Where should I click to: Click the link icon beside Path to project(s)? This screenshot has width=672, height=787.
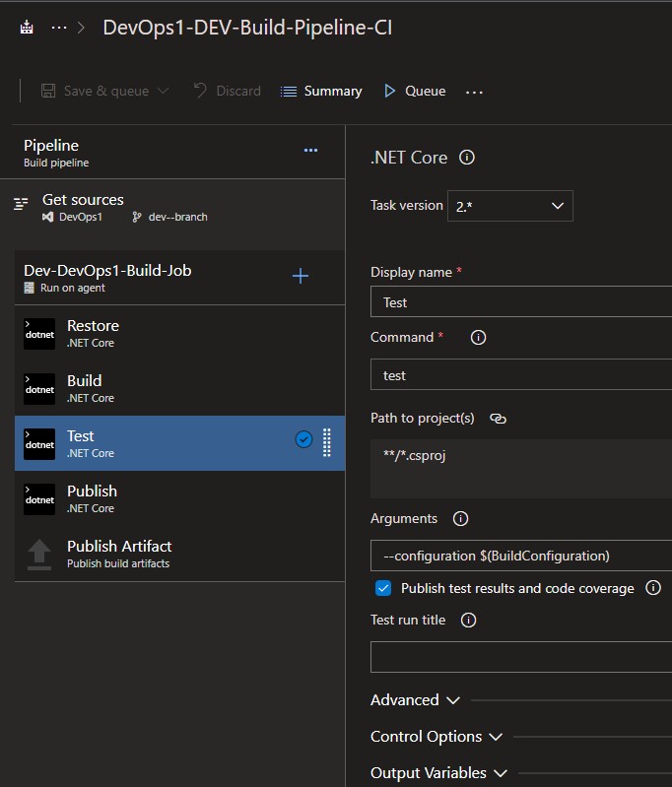tap(498, 419)
